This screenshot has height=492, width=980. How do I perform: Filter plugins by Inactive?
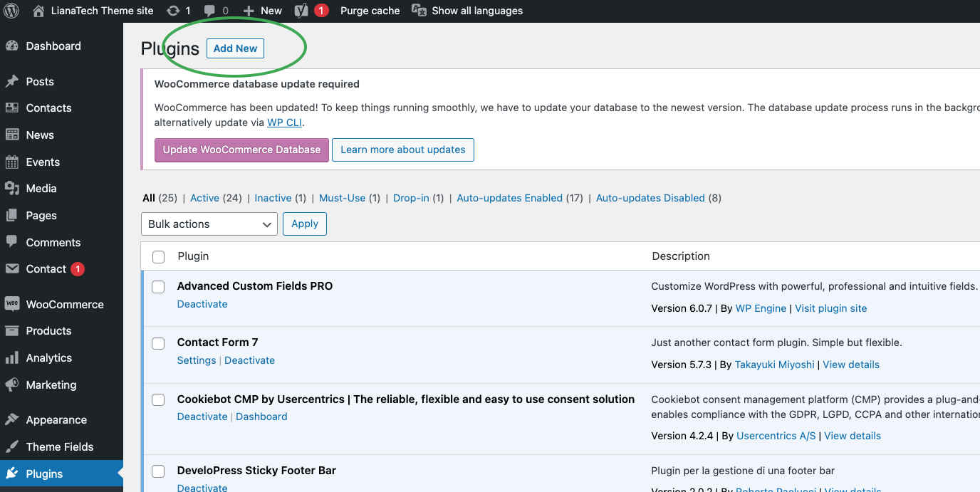(273, 198)
